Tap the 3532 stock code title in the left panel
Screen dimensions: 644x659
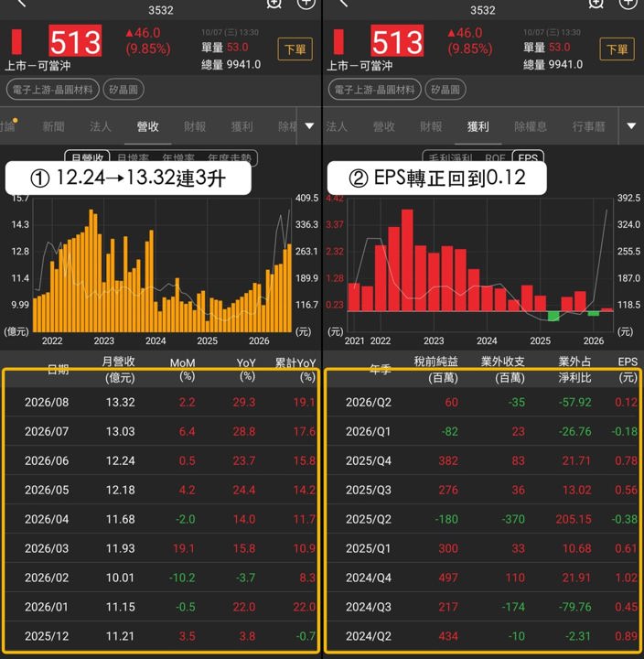point(161,10)
